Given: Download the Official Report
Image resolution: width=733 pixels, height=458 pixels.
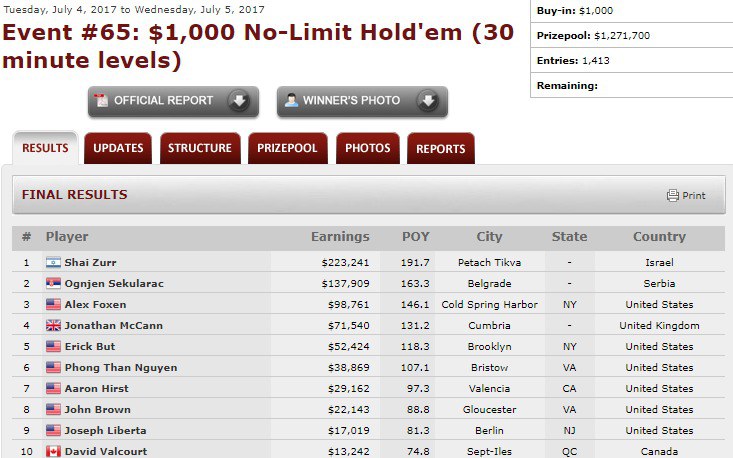Looking at the screenshot, I should 163,101.
